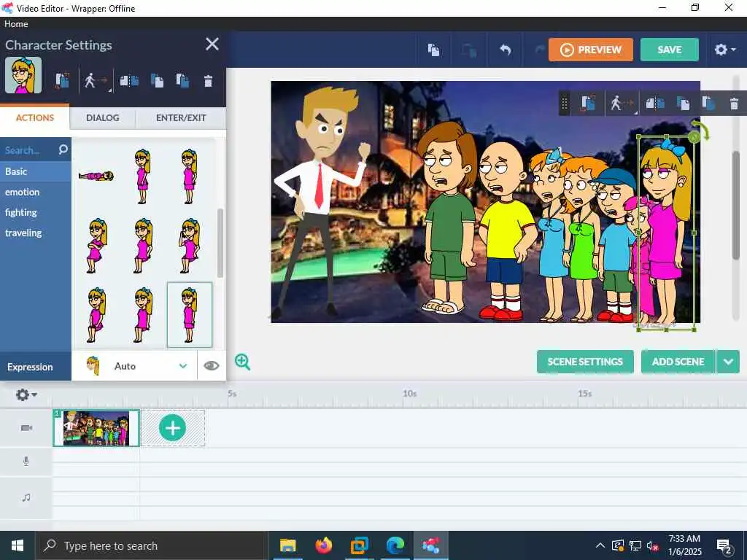Image resolution: width=747 pixels, height=560 pixels.
Task: Click swap character icon in Character Settings
Action: pyautogui.click(x=62, y=80)
